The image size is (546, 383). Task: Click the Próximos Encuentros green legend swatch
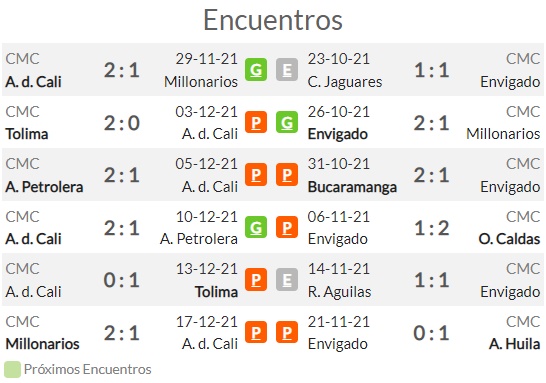tap(13, 369)
